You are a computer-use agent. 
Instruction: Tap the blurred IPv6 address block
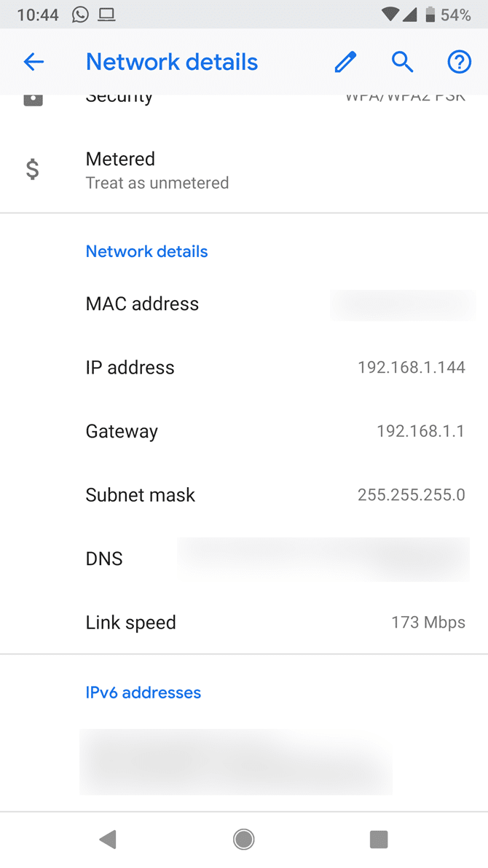(236, 762)
